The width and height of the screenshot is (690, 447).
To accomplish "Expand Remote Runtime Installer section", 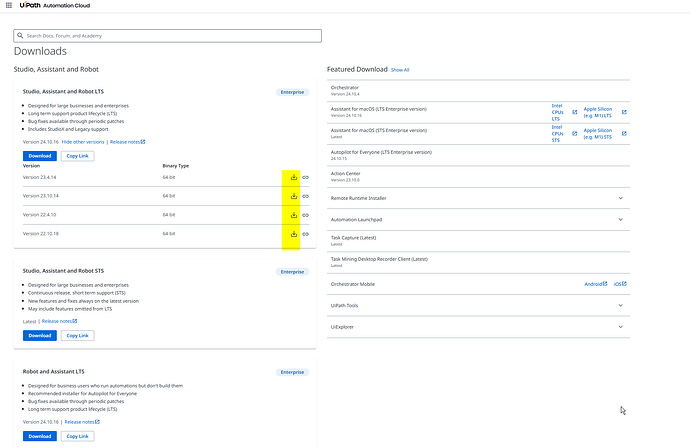I will 621,198.
